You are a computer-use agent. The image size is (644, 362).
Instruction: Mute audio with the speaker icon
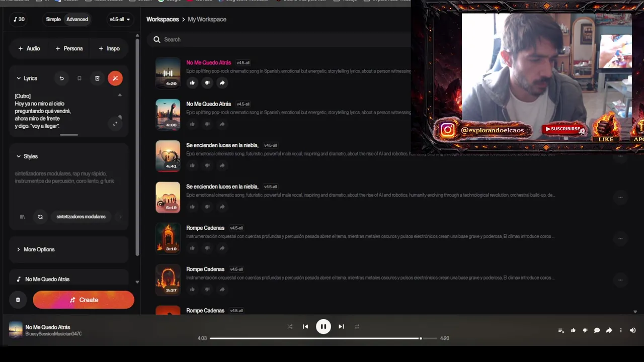click(x=633, y=330)
